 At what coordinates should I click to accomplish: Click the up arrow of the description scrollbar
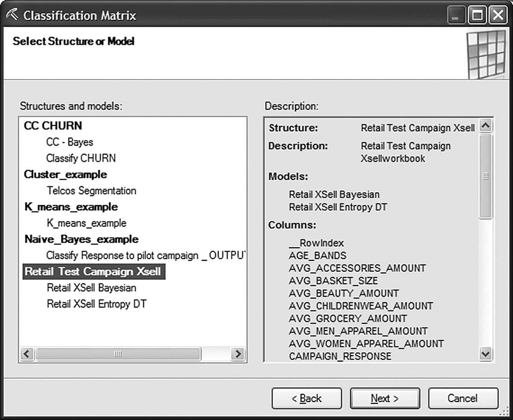[x=486, y=125]
